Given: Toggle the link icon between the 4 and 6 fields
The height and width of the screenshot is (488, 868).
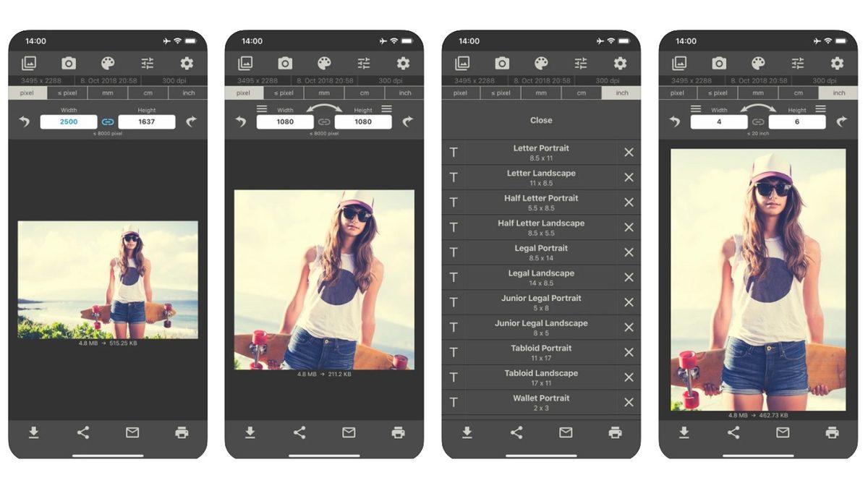Looking at the screenshot, I should tap(758, 121).
